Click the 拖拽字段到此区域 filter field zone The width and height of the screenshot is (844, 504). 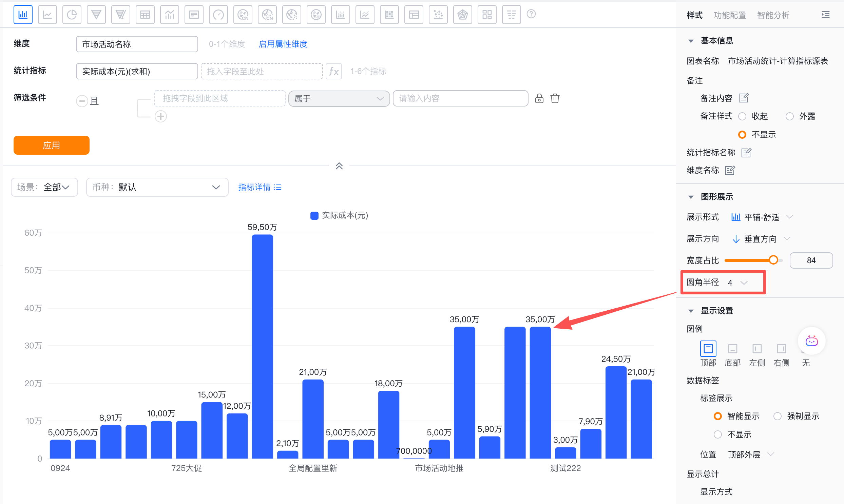coord(220,98)
